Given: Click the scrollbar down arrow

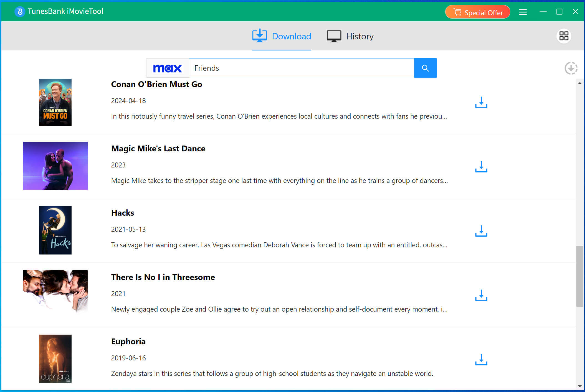Looking at the screenshot, I should coord(580,386).
